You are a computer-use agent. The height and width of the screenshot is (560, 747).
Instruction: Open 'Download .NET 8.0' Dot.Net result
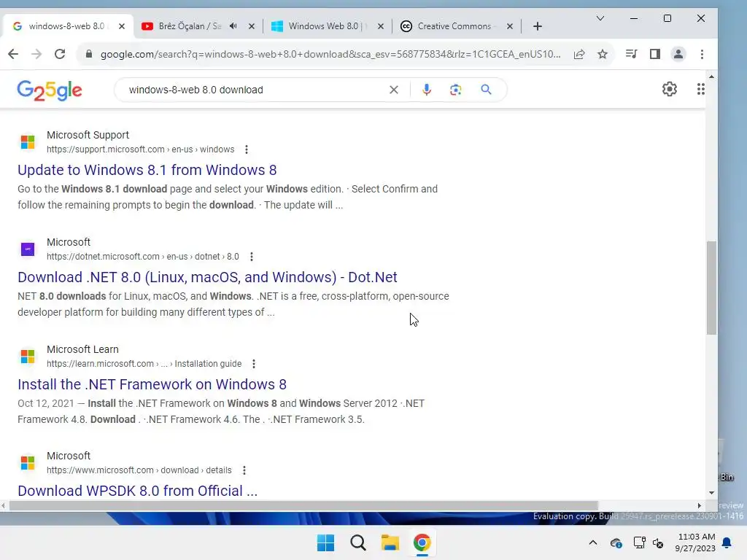[x=207, y=277]
